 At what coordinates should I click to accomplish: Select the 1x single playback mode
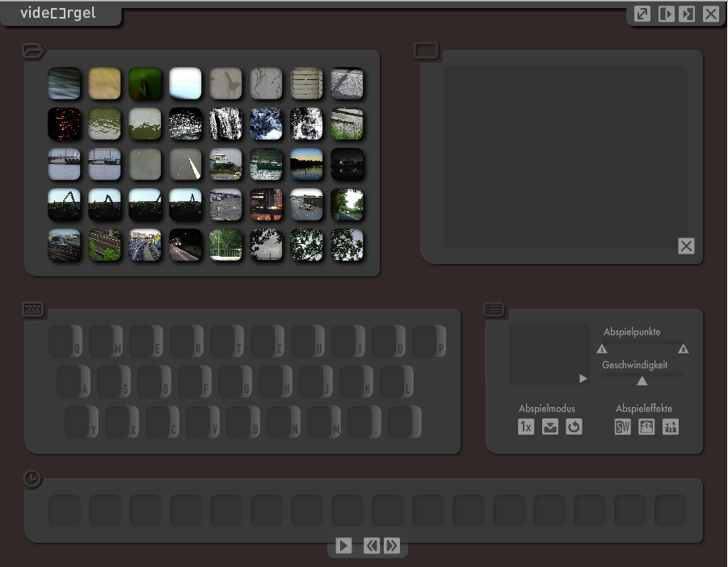526,427
